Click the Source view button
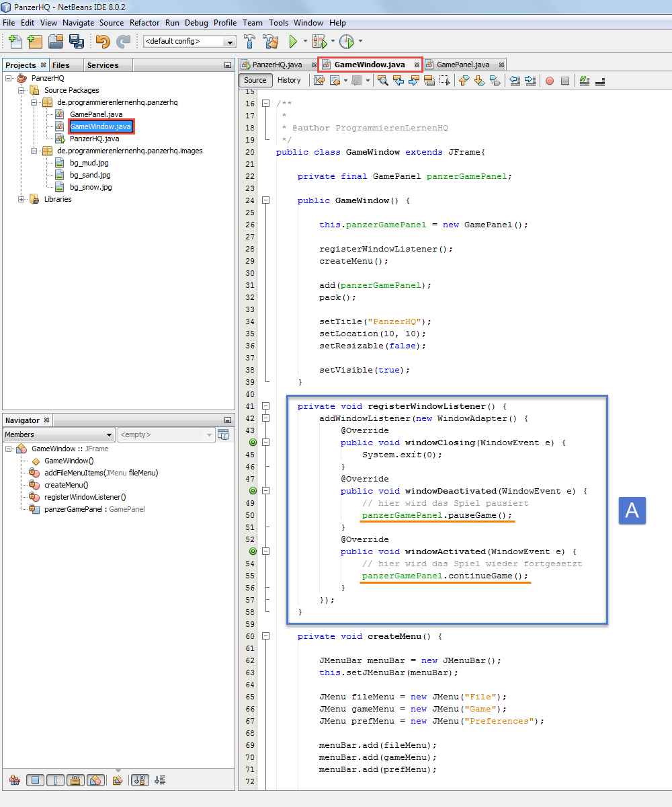This screenshot has width=672, height=807. (x=255, y=80)
